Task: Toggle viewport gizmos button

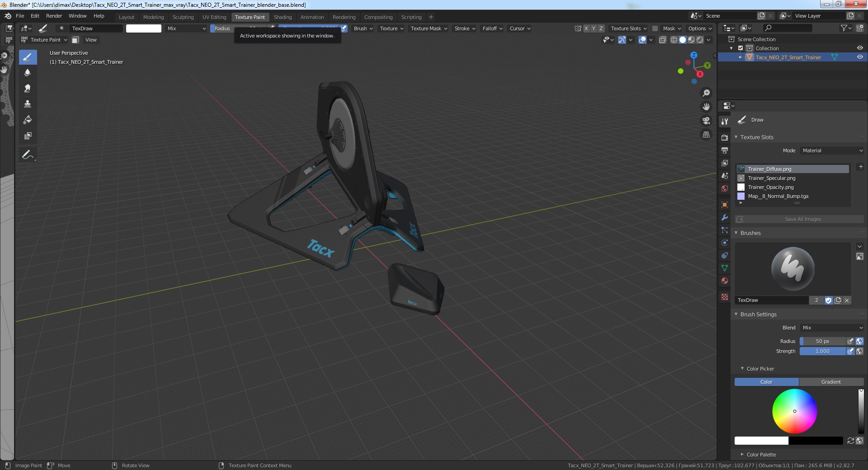Action: pos(622,40)
